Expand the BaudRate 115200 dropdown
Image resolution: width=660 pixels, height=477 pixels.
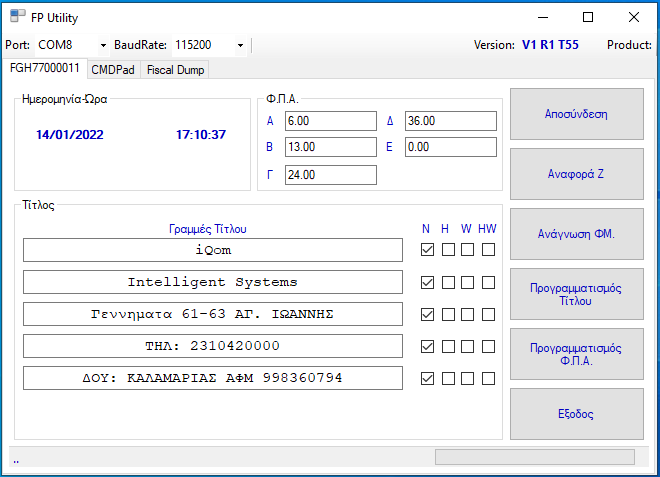pyautogui.click(x=240, y=45)
